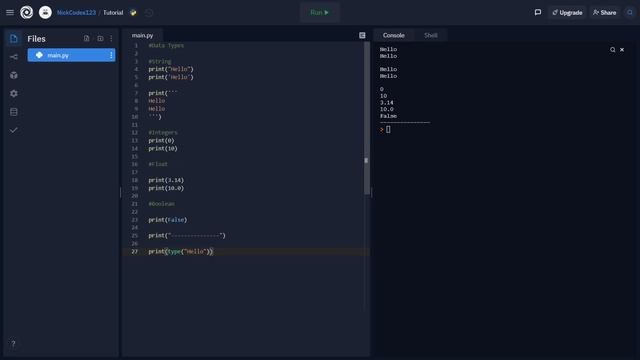The image size is (640, 360).
Task: Click the Tutorial project name
Action: tap(113, 13)
